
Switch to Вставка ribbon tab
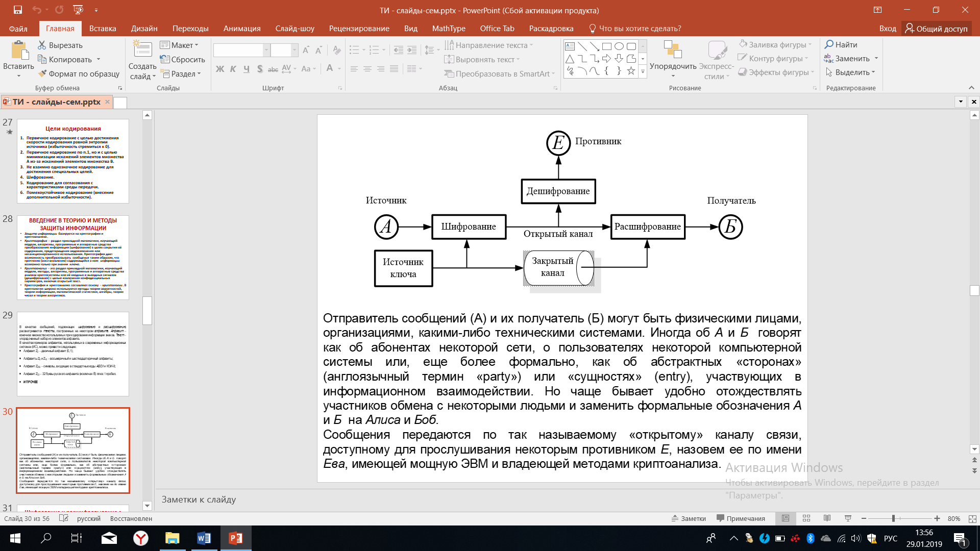click(x=103, y=29)
